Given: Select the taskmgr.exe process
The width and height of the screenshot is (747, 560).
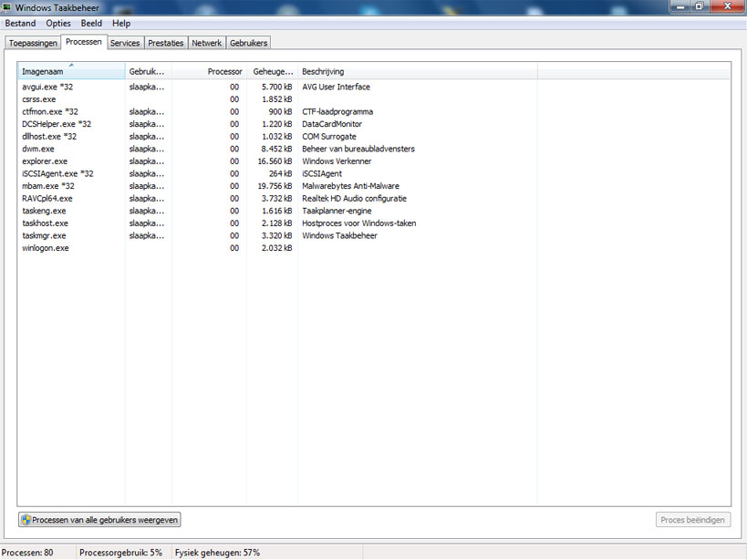Looking at the screenshot, I should [44, 235].
